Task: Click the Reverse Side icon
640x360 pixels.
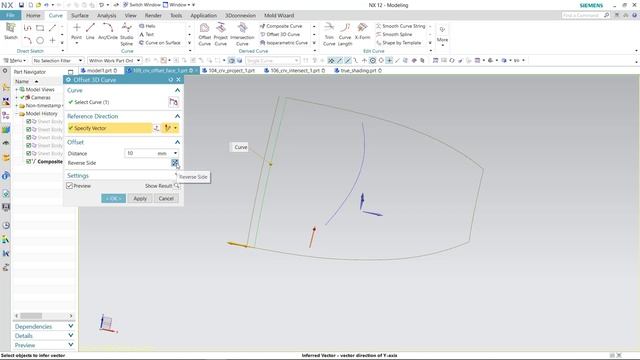Action: (175, 163)
